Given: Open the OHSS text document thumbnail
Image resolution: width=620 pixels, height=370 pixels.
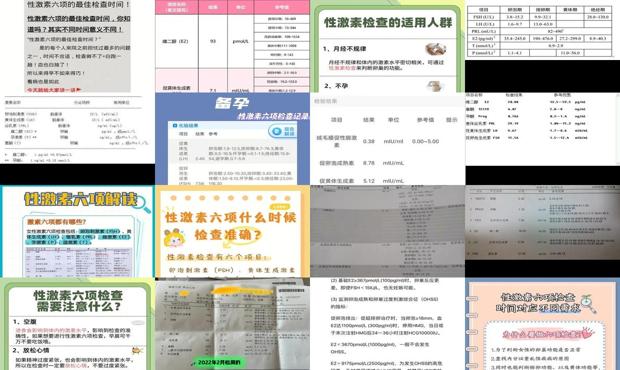Looking at the screenshot, I should tap(388, 324).
